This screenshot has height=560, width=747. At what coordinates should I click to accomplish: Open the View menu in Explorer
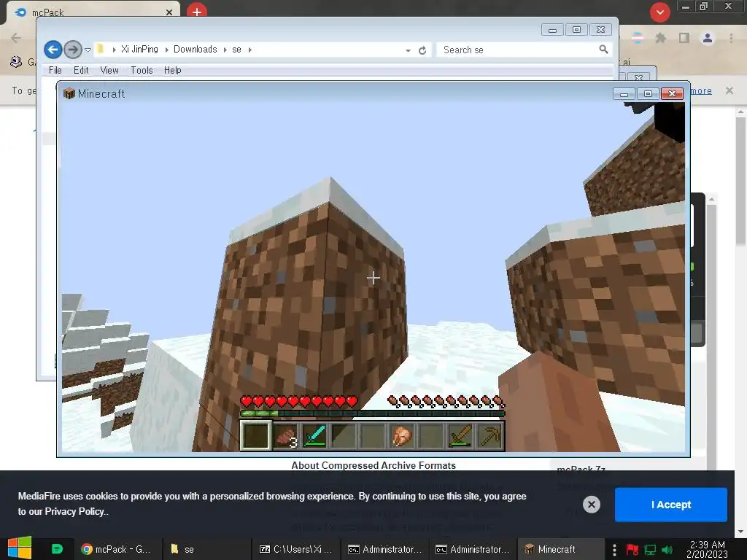click(109, 71)
